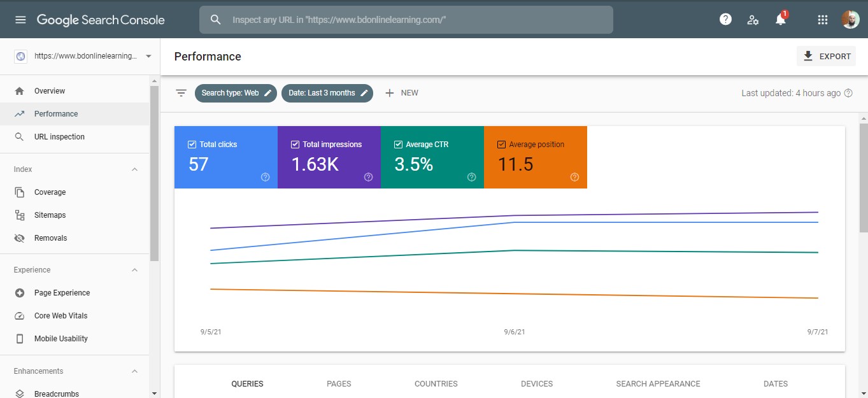Collapse the Index section
Image resolution: width=868 pixels, height=398 pixels.
point(134,169)
